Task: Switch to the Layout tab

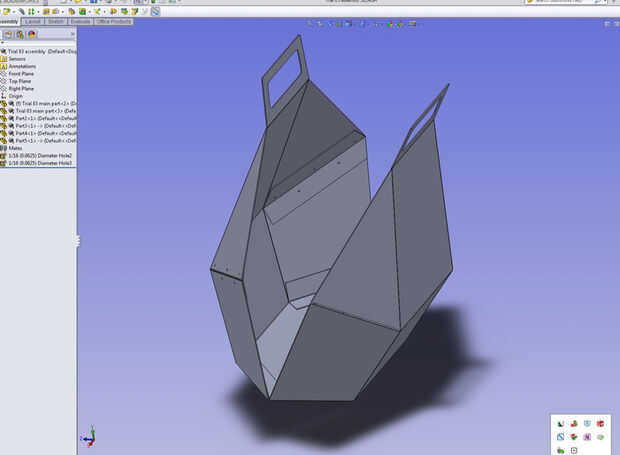Action: tap(33, 22)
